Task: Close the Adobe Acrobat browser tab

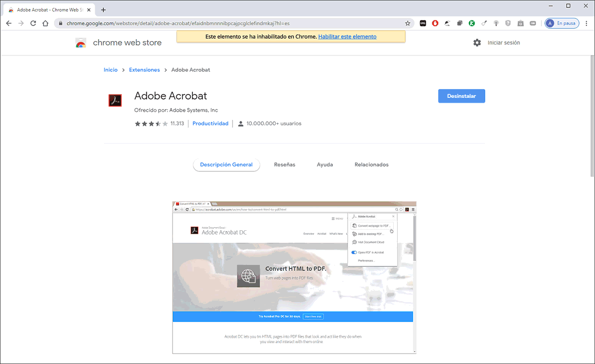Action: 90,10
